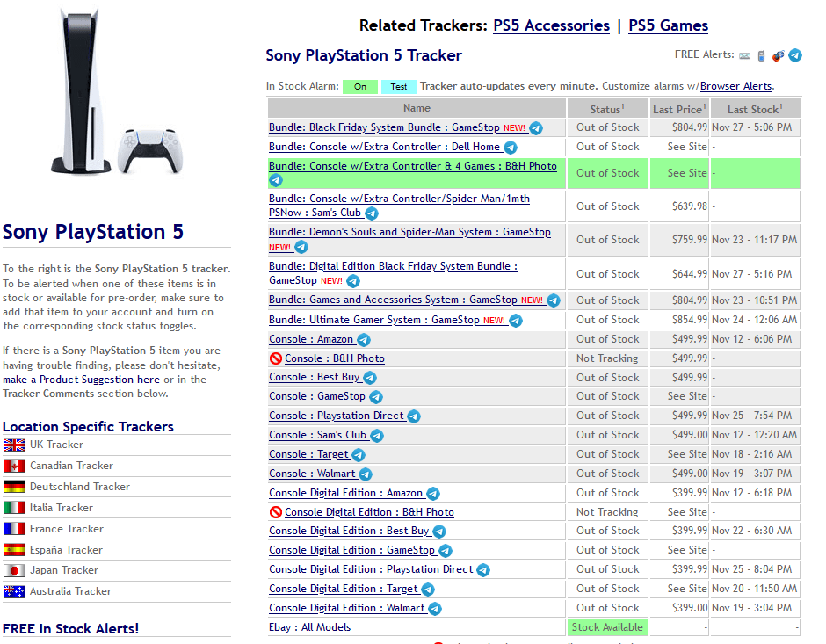
Task: Click Telegram icon beside FREE Alerts
Action: tap(795, 55)
